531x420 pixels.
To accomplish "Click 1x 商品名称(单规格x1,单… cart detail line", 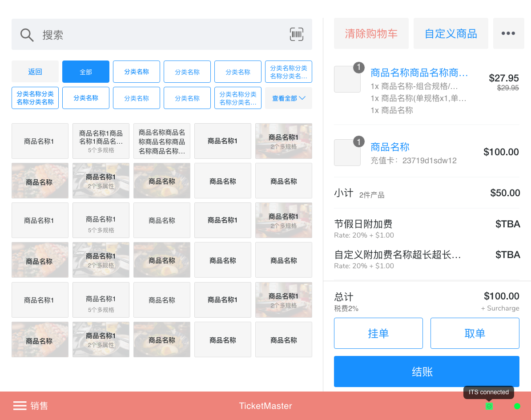I will pos(418,98).
